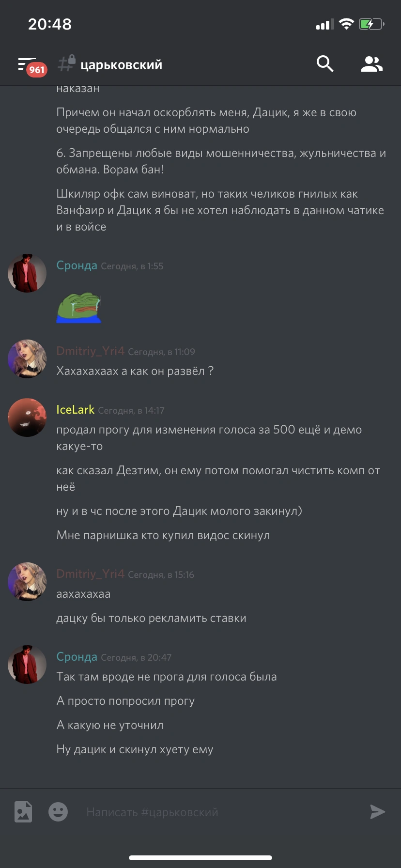Open Сронда's avatar at 1:55 message
The height and width of the screenshot is (868, 401).
(x=27, y=273)
